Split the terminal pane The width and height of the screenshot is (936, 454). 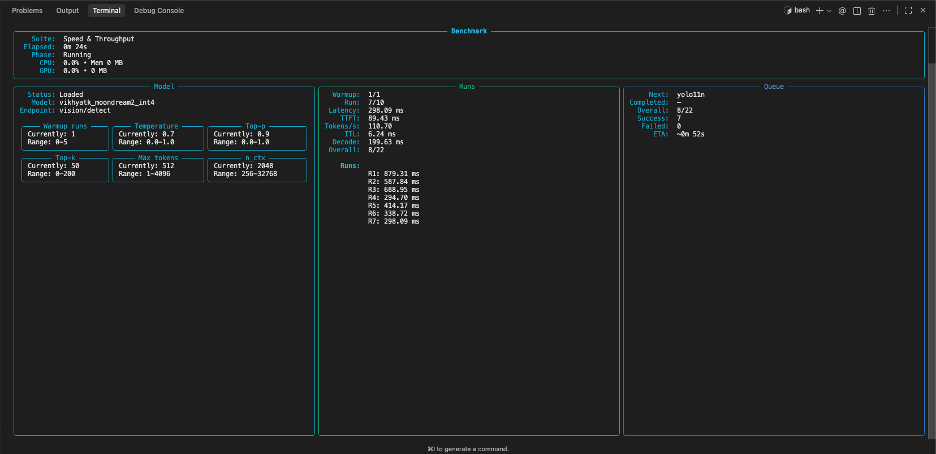tap(857, 10)
